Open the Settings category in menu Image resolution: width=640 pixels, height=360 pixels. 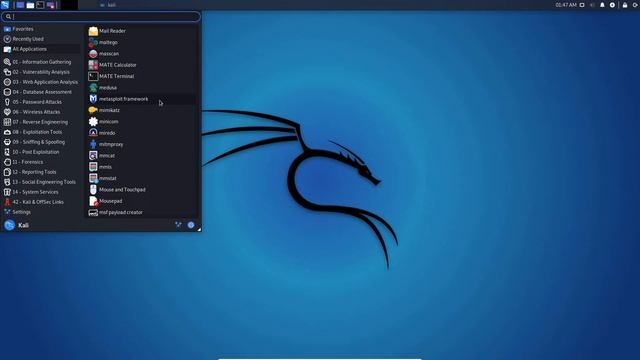click(x=41, y=212)
